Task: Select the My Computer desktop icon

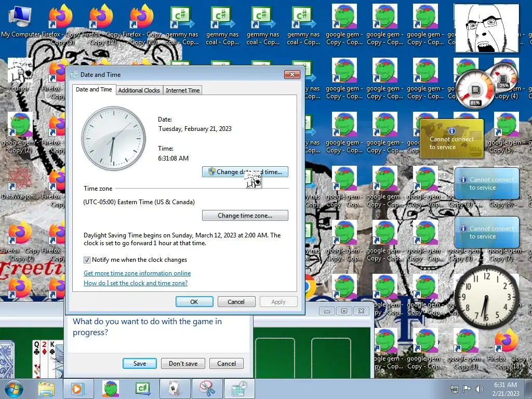Action: click(x=20, y=21)
